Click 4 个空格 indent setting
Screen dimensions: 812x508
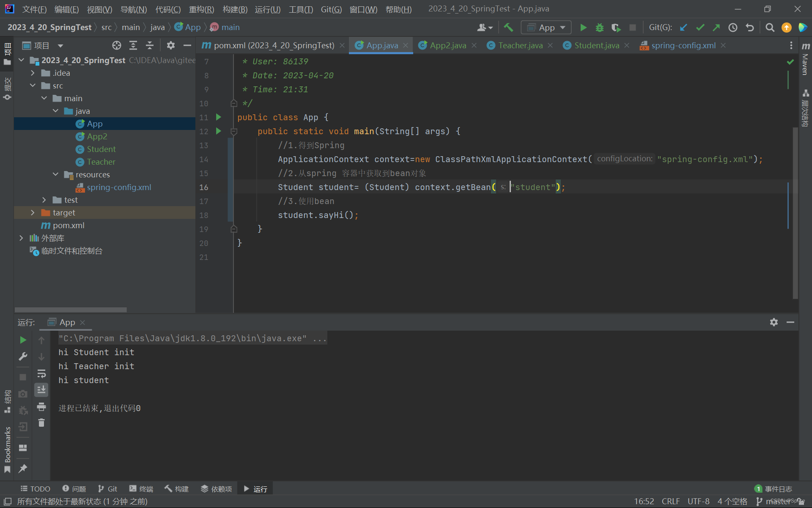732,501
